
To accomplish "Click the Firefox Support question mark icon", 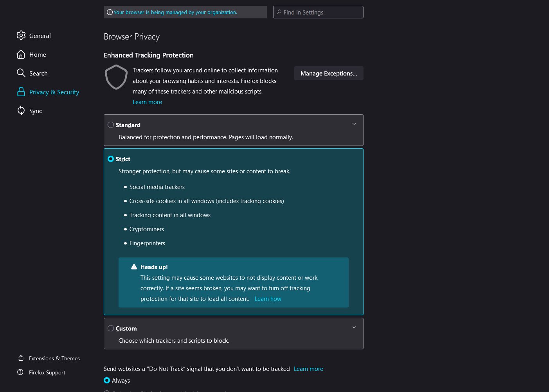I will [20, 372].
